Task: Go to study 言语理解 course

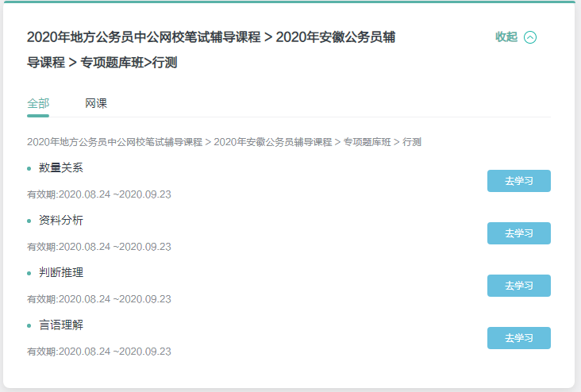Action: (x=518, y=338)
